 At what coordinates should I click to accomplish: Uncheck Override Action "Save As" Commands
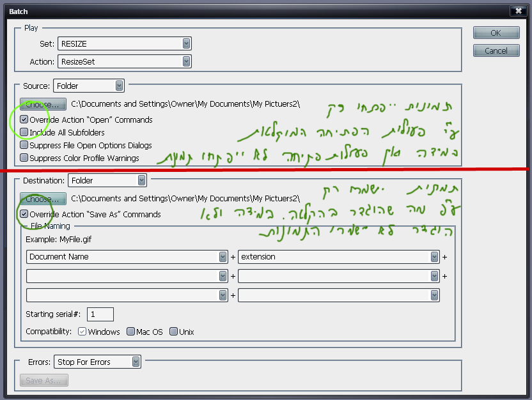(24, 214)
